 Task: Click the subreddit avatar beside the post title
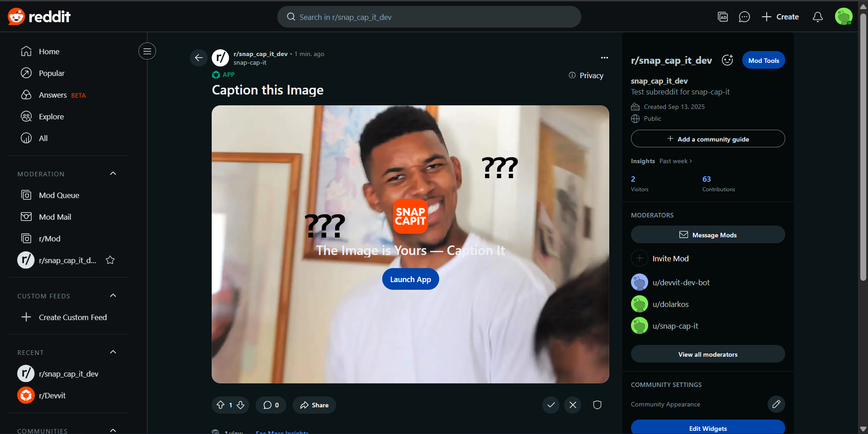tap(220, 58)
